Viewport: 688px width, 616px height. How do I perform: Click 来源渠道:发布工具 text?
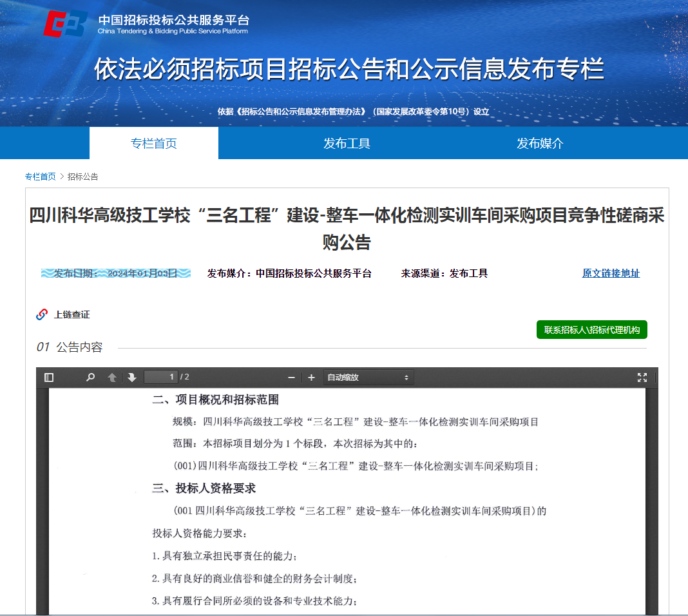pos(444,273)
